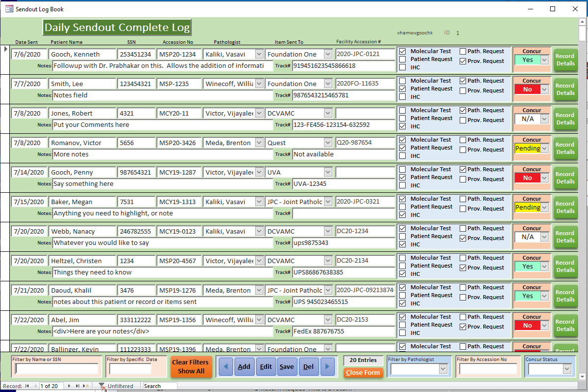Select the red No concur value for Smith, Lee
This screenshot has height=392, width=588.
[x=527, y=90]
